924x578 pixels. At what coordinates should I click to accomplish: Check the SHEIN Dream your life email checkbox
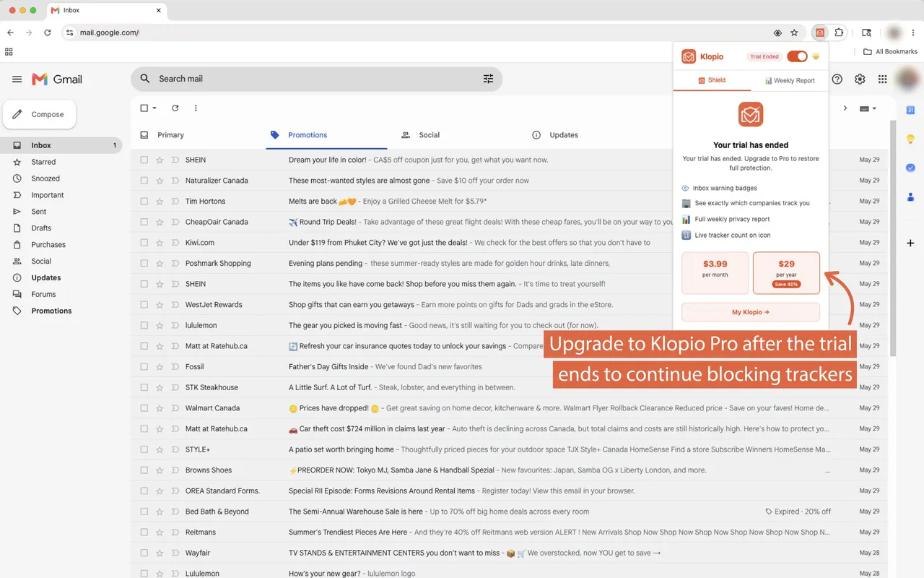click(x=144, y=160)
